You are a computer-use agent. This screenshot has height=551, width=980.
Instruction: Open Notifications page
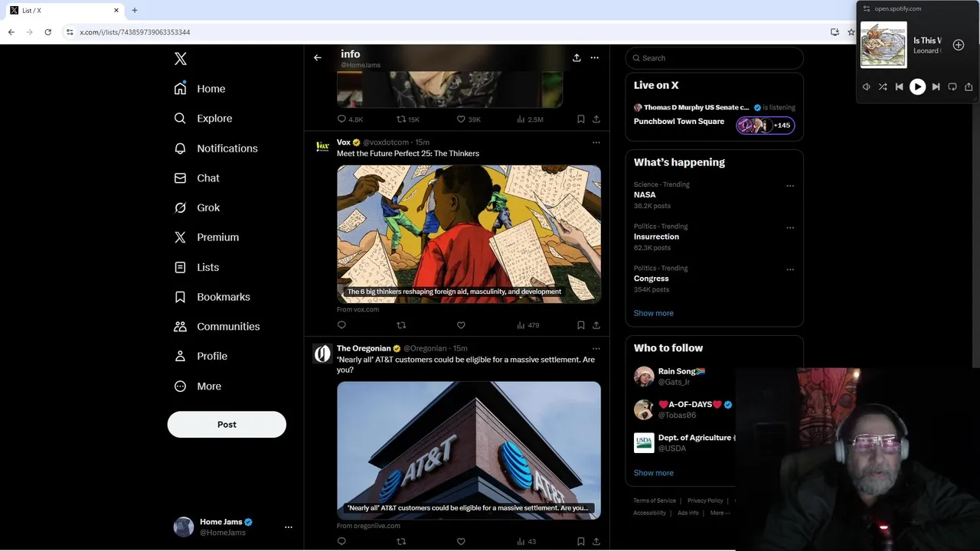(216, 148)
